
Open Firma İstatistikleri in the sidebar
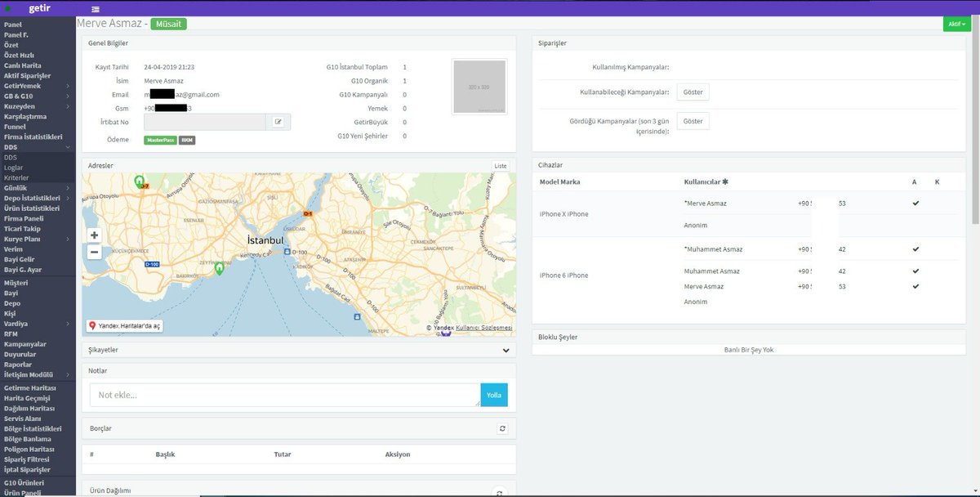click(x=33, y=137)
